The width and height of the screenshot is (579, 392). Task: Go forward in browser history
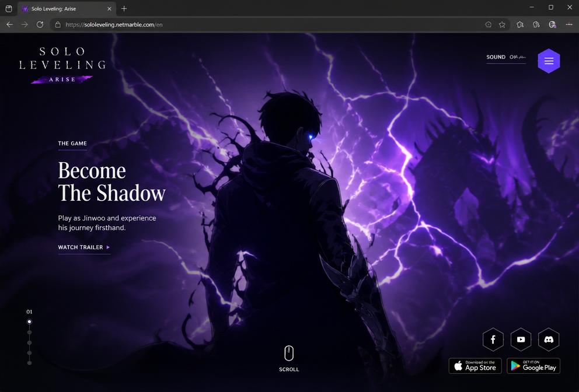tap(25, 24)
